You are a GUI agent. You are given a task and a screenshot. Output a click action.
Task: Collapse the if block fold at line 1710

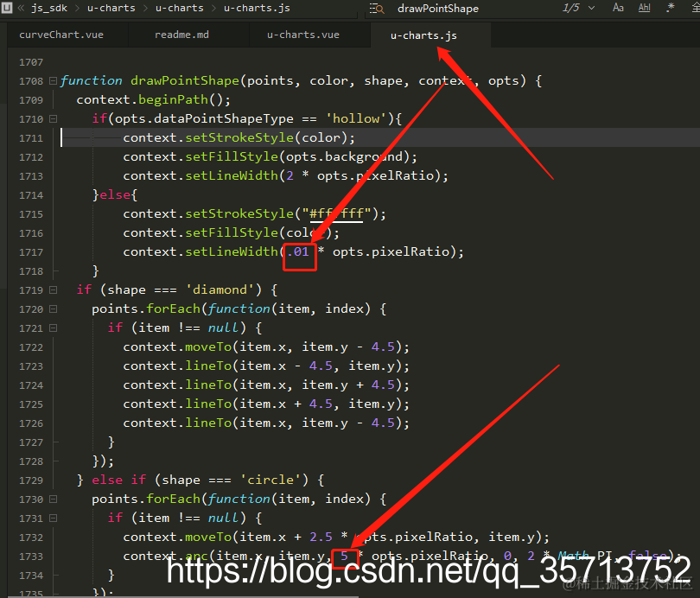pyautogui.click(x=53, y=118)
